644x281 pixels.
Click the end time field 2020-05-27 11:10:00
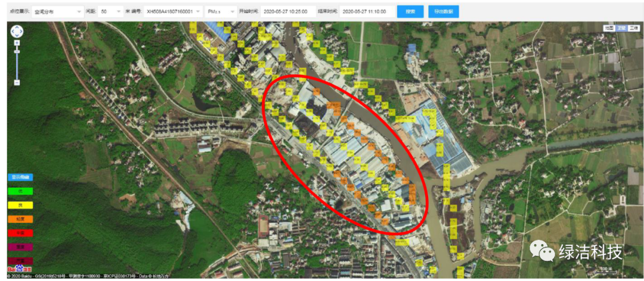pyautogui.click(x=366, y=11)
